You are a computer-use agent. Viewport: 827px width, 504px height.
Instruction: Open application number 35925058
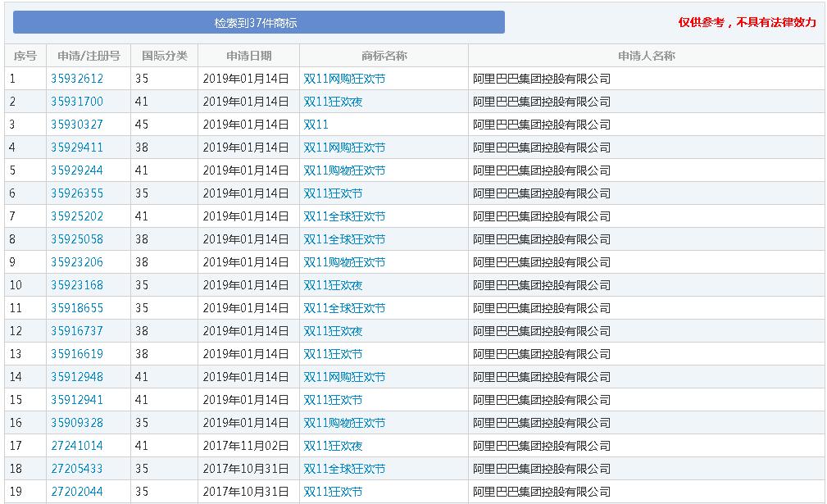click(x=77, y=239)
